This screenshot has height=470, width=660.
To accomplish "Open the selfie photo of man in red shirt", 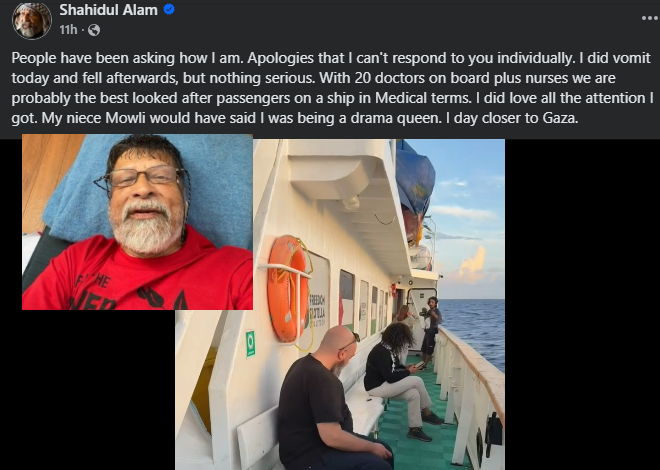I will coord(137,222).
